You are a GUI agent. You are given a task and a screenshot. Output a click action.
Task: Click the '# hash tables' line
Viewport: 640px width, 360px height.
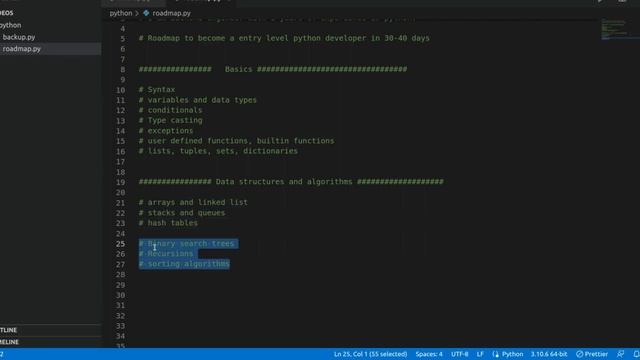[x=168, y=223]
